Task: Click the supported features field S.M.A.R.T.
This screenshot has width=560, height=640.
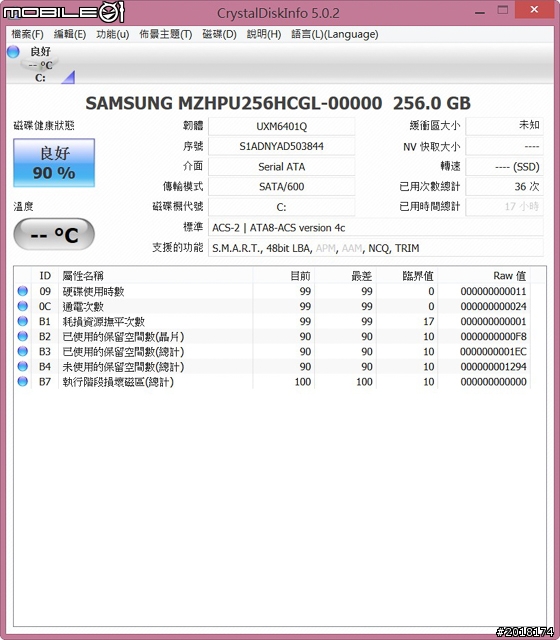Action: click(x=376, y=248)
